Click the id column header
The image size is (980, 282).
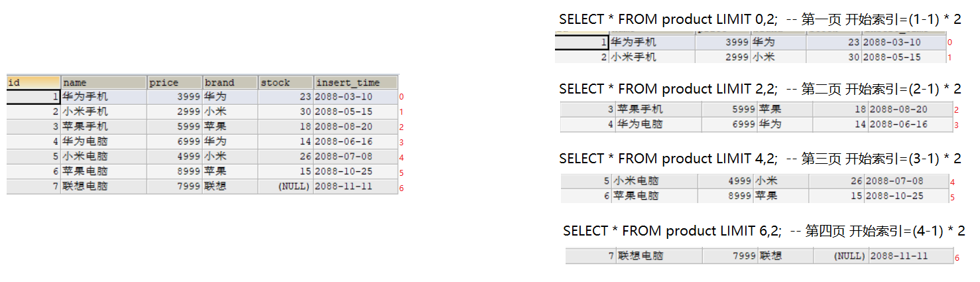(x=33, y=82)
